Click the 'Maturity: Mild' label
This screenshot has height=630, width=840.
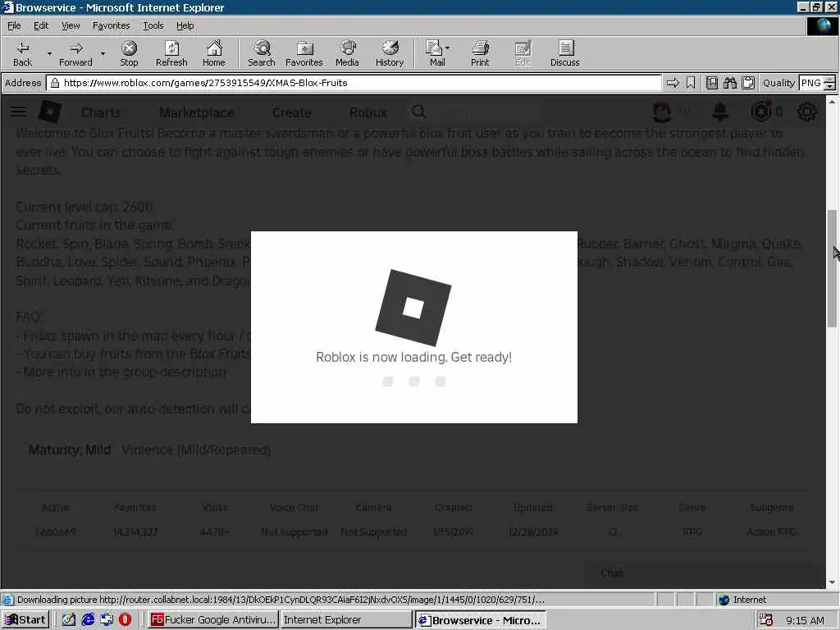point(70,450)
